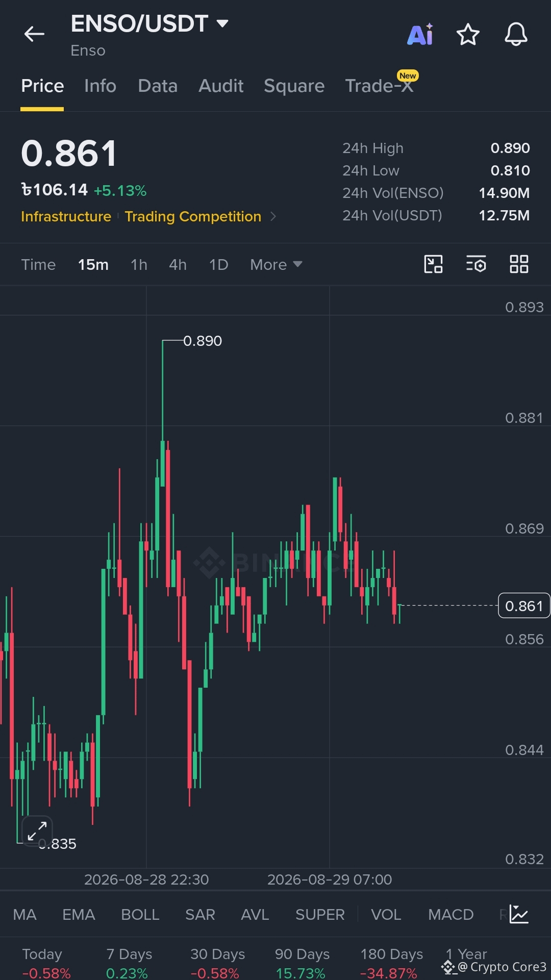Viewport: 551px width, 980px height.
Task: Click the ৳106.14 converted price
Action: (x=55, y=190)
